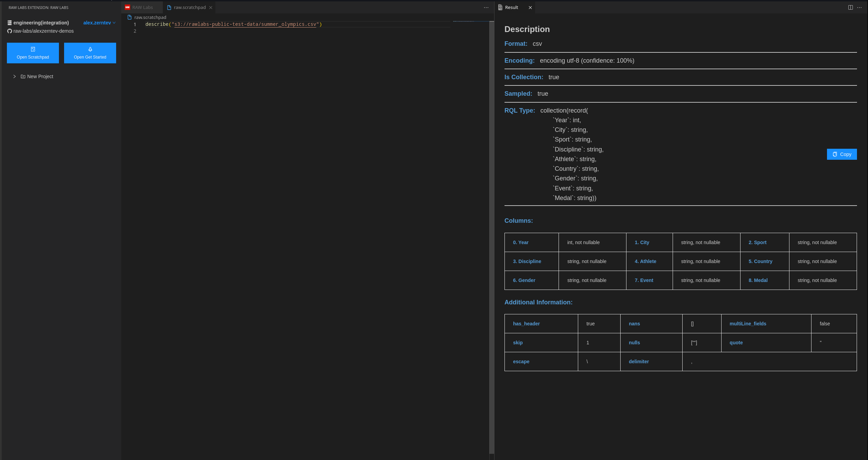Expand the New Project tree node

[x=14, y=76]
